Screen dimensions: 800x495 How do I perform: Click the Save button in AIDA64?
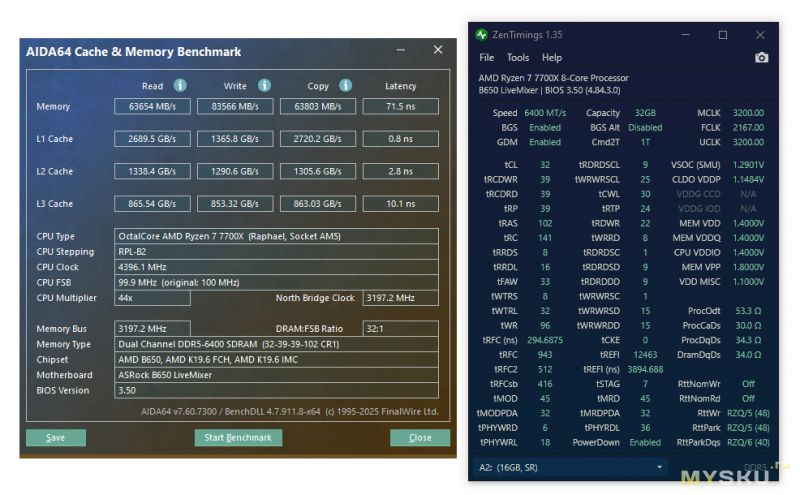[56, 438]
